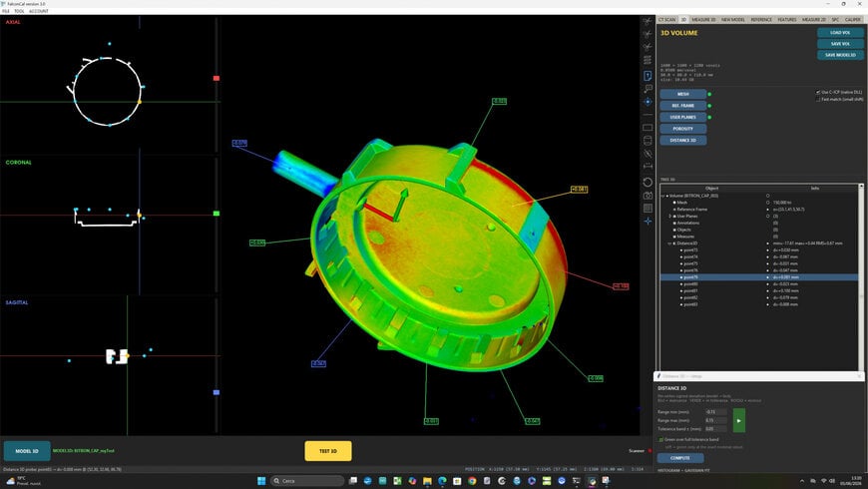
Task: Click the third scissors cut tool icon
Action: click(x=648, y=47)
